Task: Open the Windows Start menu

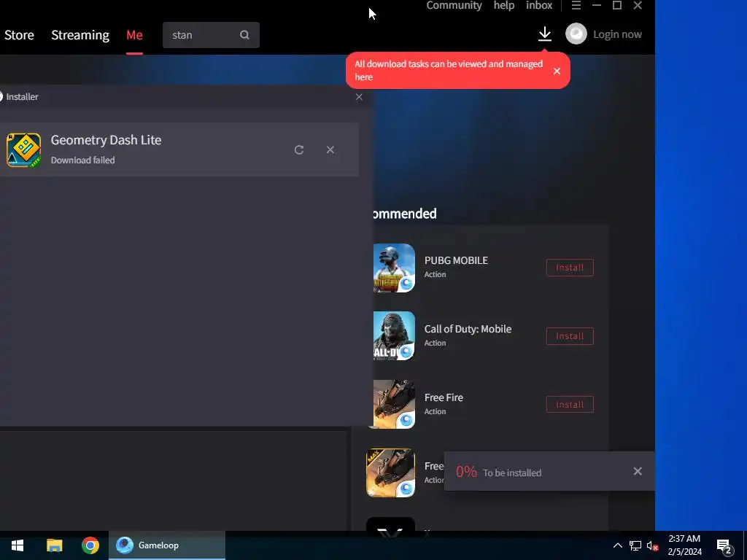Action: 18,545
